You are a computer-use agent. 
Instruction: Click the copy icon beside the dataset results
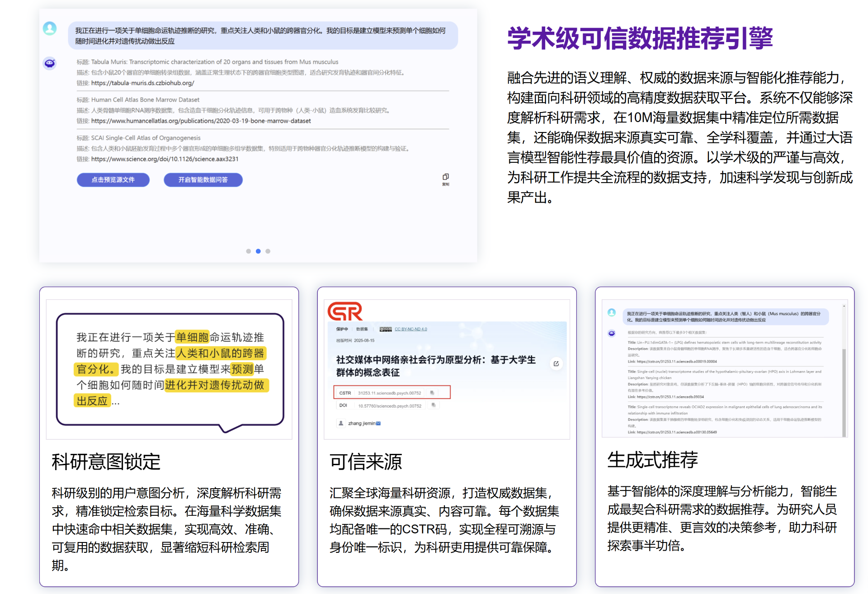point(445,177)
